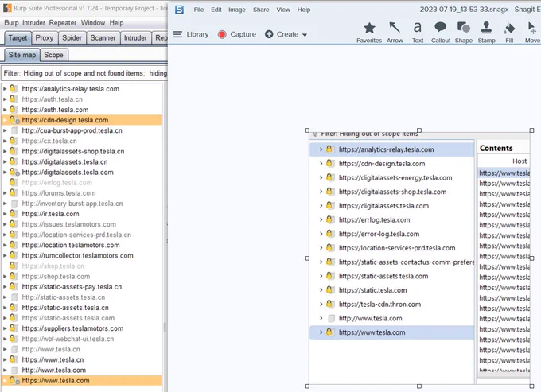Expand https://ir.tesla.com tree node
541x392 pixels.
click(5, 214)
